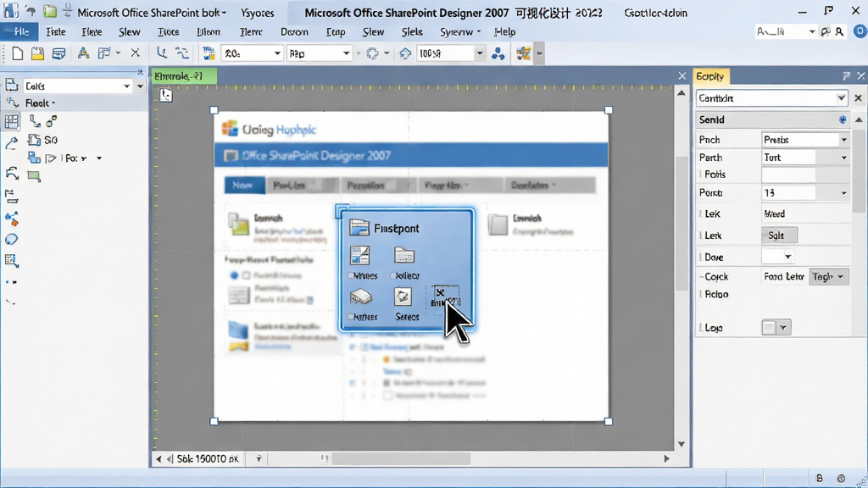
Task: Tick the checkbox beside the blue radio button
Action: (x=247, y=275)
